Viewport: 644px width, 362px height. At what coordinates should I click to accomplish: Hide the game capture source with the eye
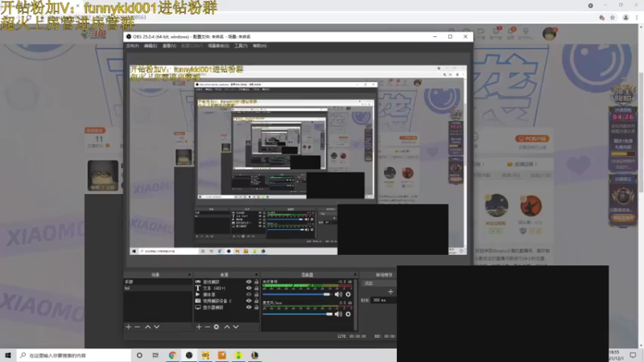tap(249, 282)
